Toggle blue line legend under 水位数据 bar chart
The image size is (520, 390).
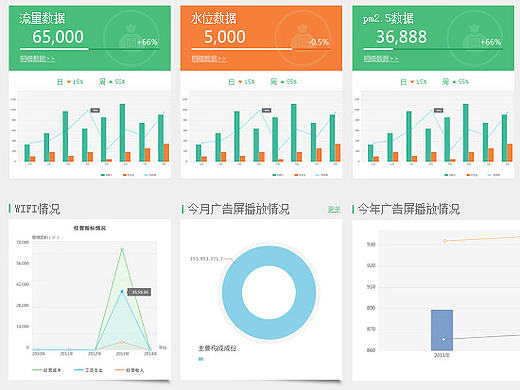pos(322,175)
